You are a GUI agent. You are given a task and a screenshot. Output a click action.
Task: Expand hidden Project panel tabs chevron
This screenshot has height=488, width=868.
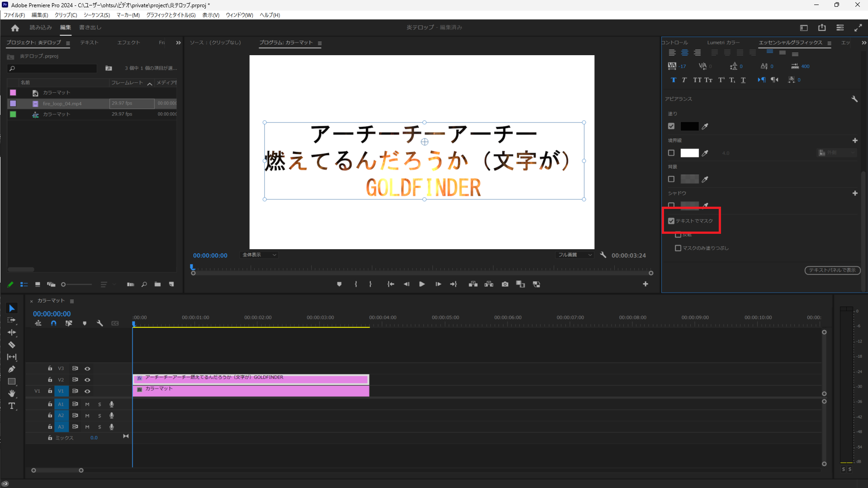(178, 43)
